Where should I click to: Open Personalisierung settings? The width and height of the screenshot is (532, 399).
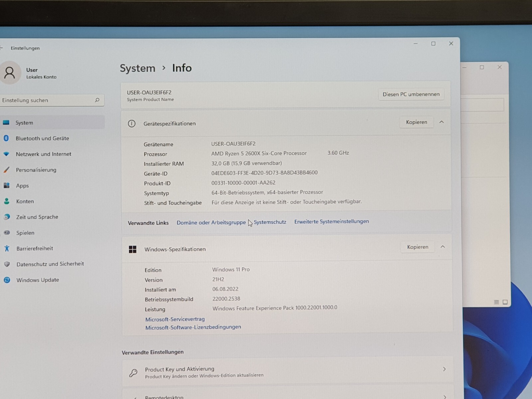[x=36, y=170]
